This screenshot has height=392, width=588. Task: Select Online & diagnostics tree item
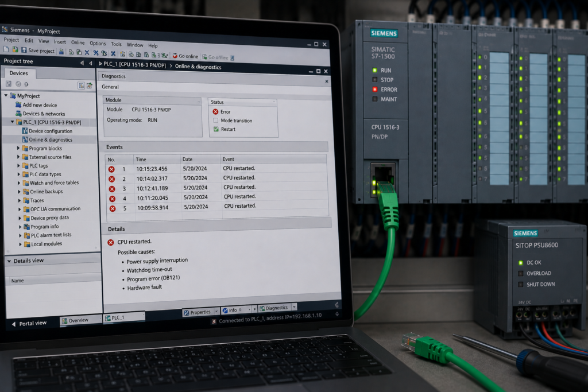pos(47,139)
